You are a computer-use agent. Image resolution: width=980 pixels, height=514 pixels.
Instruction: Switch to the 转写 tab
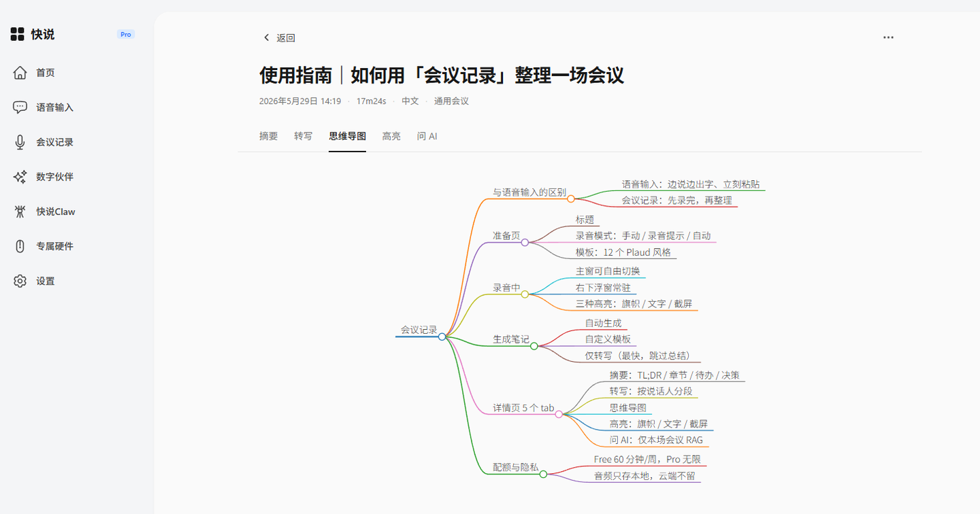pyautogui.click(x=304, y=136)
